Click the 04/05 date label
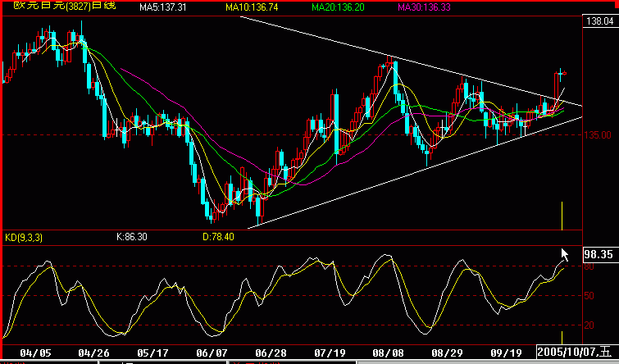 point(35,353)
